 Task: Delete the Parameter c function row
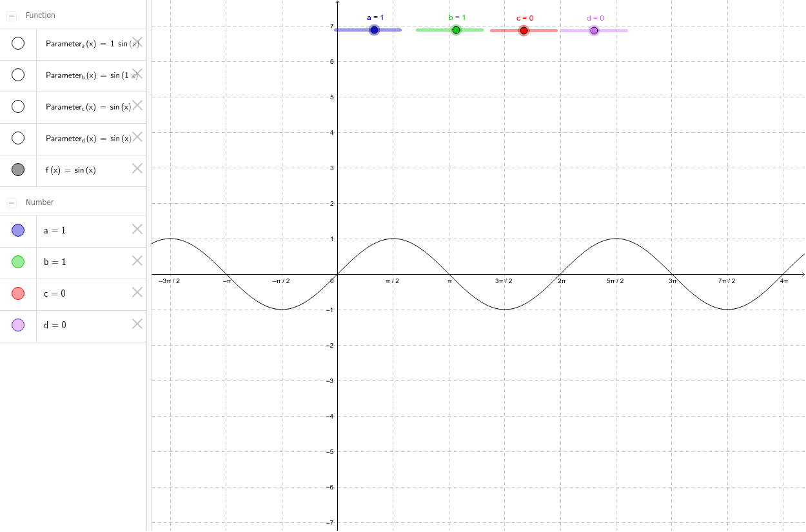137,105
